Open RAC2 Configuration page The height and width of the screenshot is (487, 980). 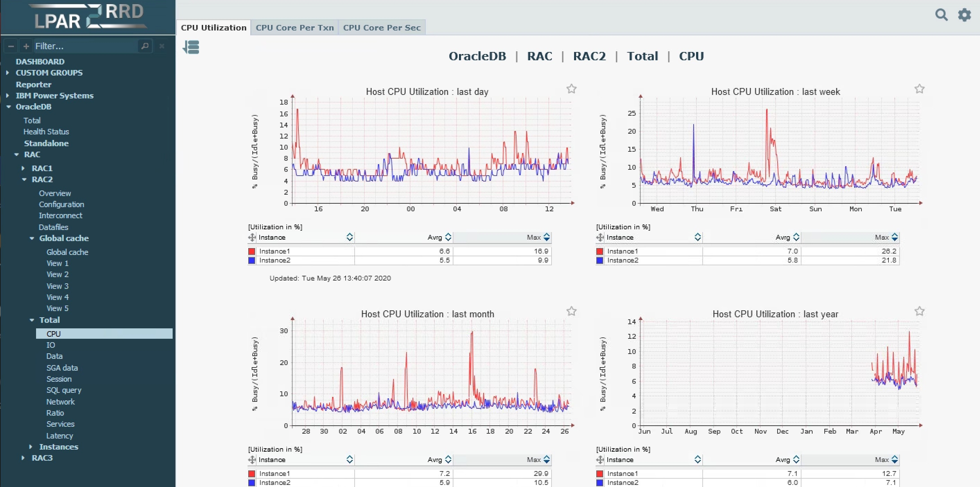(61, 204)
